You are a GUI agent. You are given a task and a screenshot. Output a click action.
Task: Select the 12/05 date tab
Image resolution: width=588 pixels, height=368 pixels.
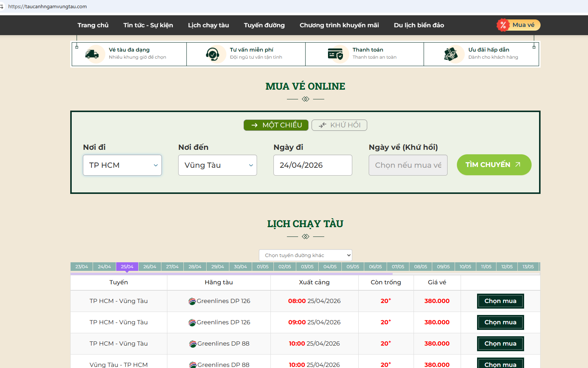[x=507, y=266]
